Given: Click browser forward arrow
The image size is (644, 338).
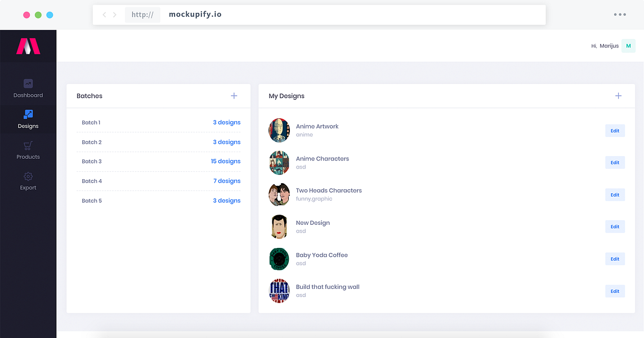Looking at the screenshot, I should point(115,15).
